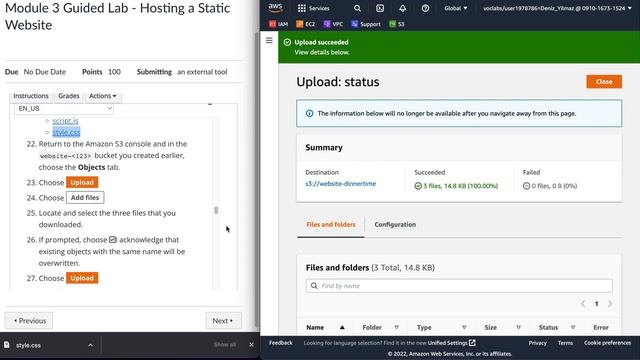
Task: Close the browser downloads bar
Action: 251,345
